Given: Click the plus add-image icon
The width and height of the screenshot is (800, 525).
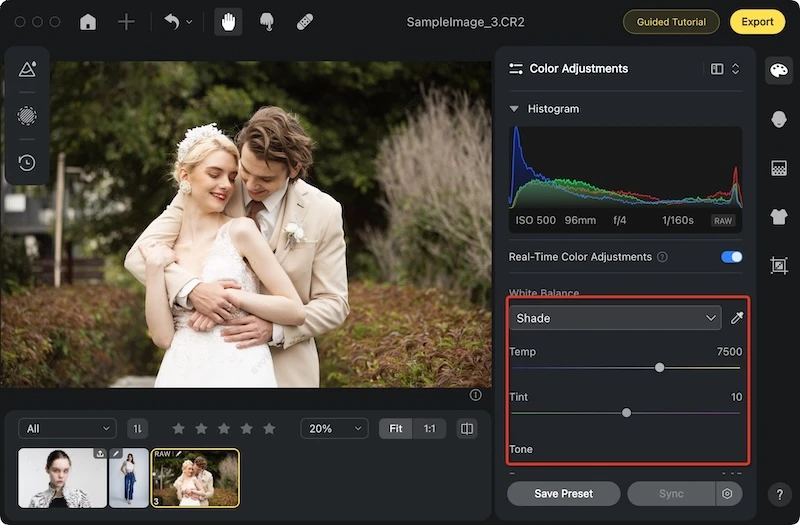Looking at the screenshot, I should [x=126, y=22].
